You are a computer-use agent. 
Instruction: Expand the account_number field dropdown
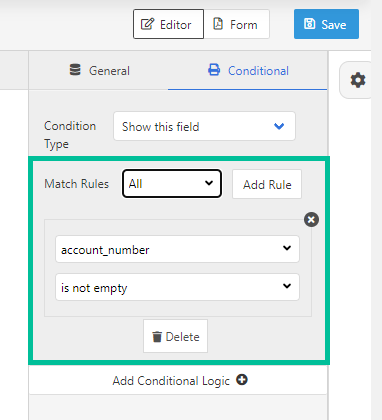177,249
